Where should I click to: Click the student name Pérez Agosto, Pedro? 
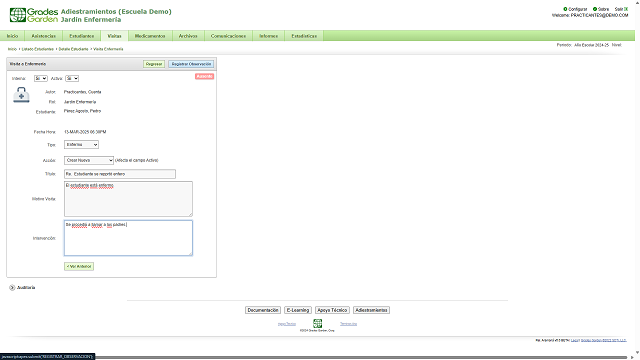(x=82, y=111)
